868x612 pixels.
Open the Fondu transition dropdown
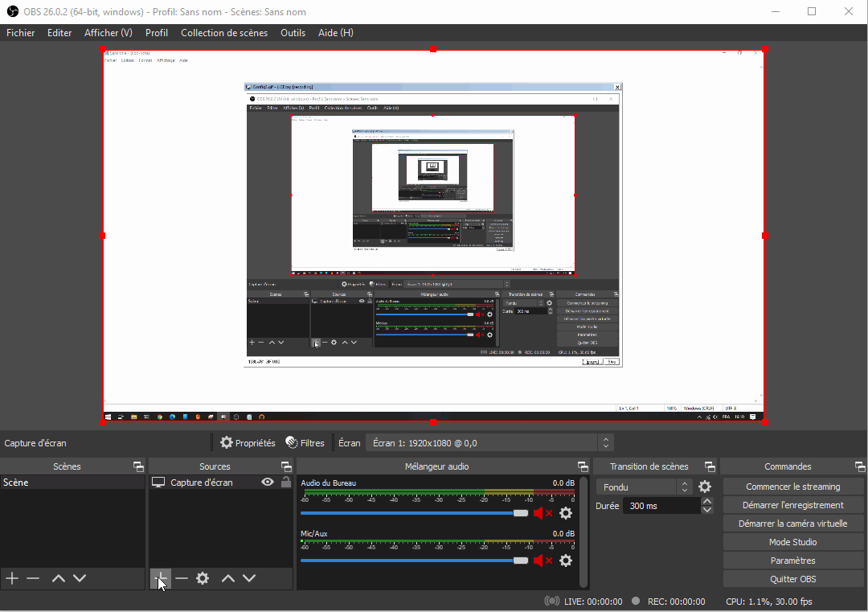coord(645,487)
